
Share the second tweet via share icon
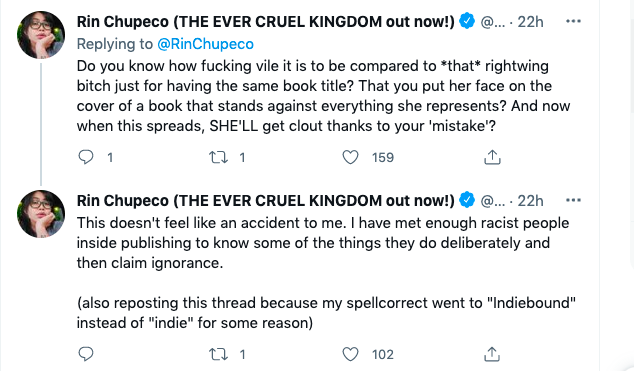click(492, 354)
